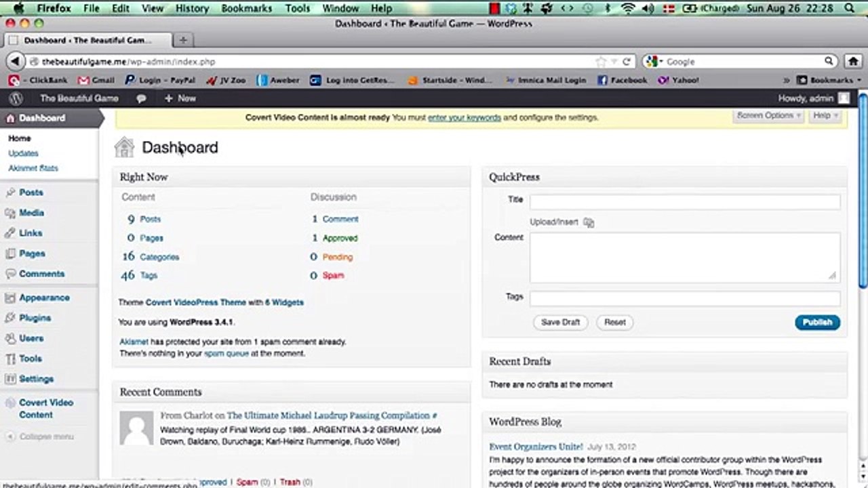Click the page vertical scrollbar
This screenshot has width=868, height=488.
(863, 190)
